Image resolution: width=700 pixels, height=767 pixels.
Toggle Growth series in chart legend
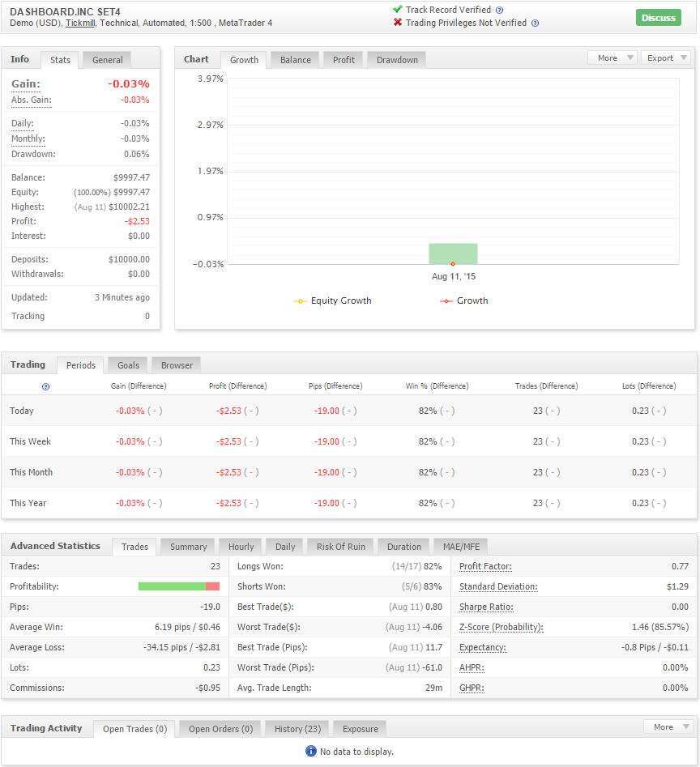click(463, 300)
